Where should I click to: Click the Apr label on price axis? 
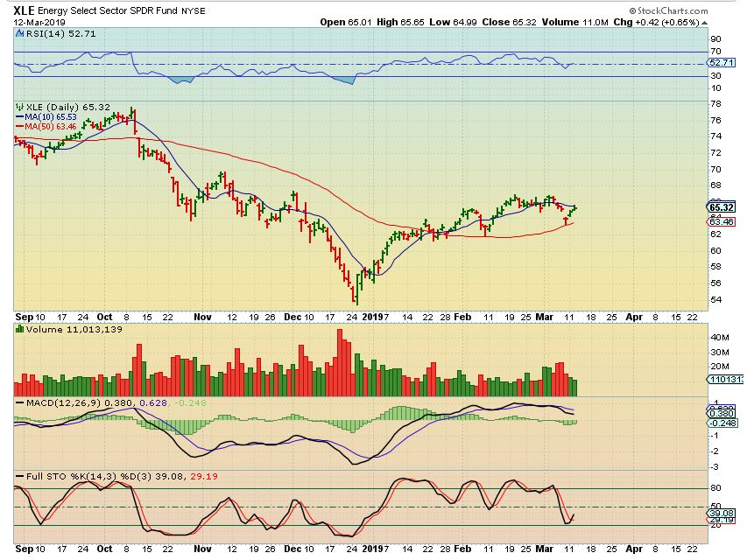point(634,317)
